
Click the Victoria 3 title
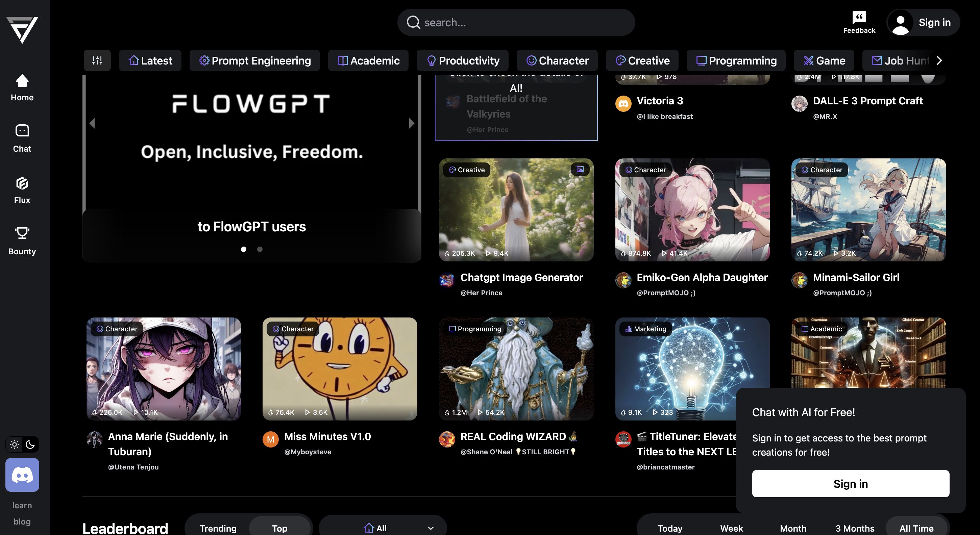660,101
